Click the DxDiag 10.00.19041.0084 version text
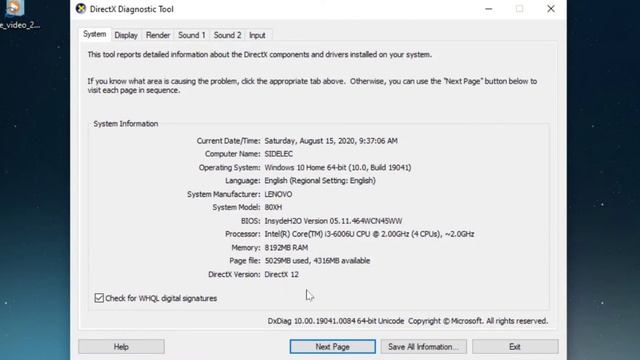The height and width of the screenshot is (360, 640). coord(336,321)
